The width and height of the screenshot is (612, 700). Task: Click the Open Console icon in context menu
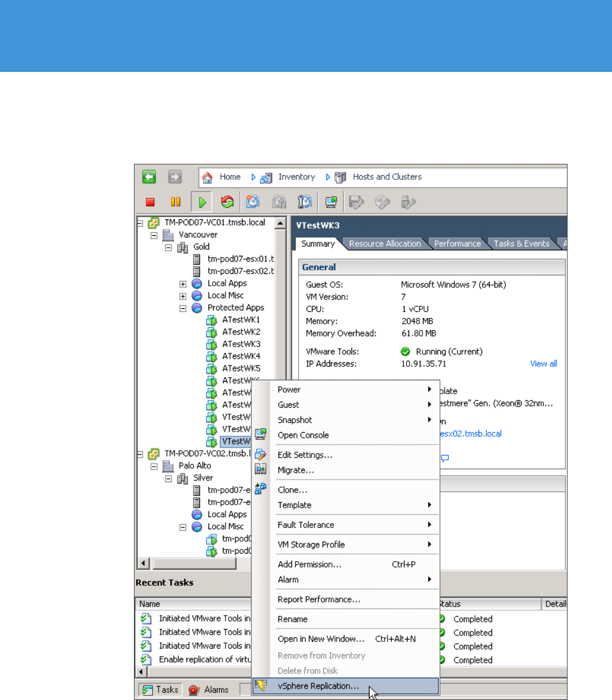click(x=260, y=434)
